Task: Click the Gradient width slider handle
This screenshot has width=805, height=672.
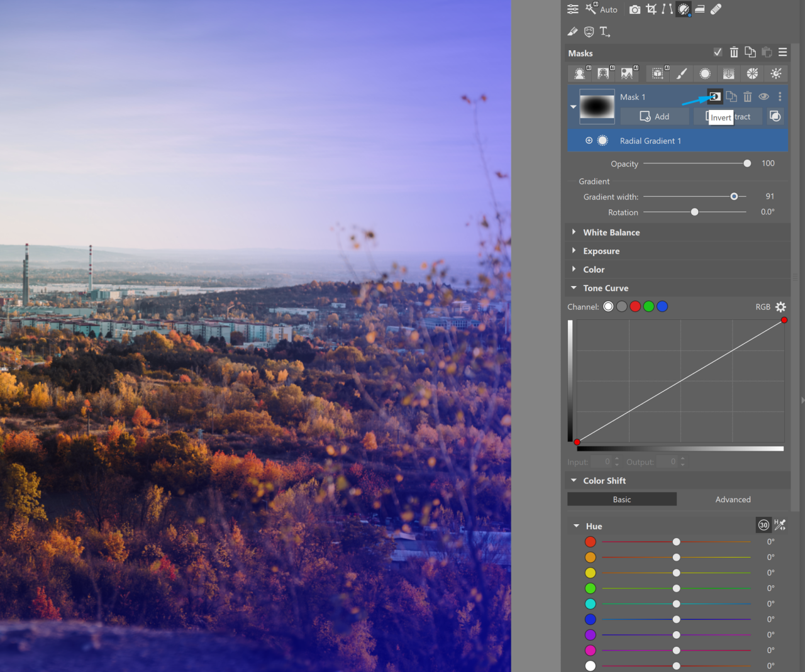Action: (734, 197)
